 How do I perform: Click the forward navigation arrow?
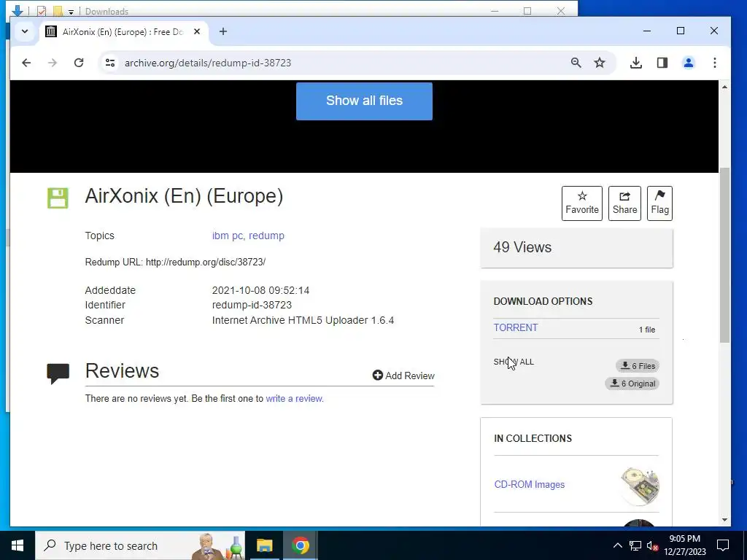(53, 63)
